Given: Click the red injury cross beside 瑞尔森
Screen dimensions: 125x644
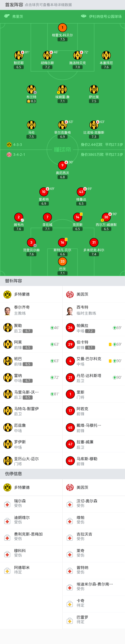Looking at the screenshot, I should click(x=7, y=504).
